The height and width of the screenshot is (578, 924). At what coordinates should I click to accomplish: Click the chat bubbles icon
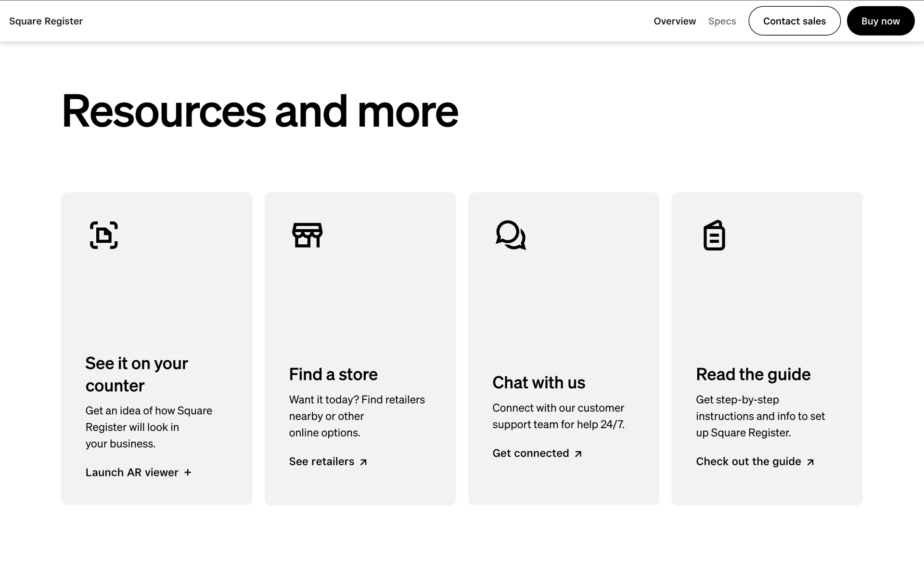click(x=511, y=235)
